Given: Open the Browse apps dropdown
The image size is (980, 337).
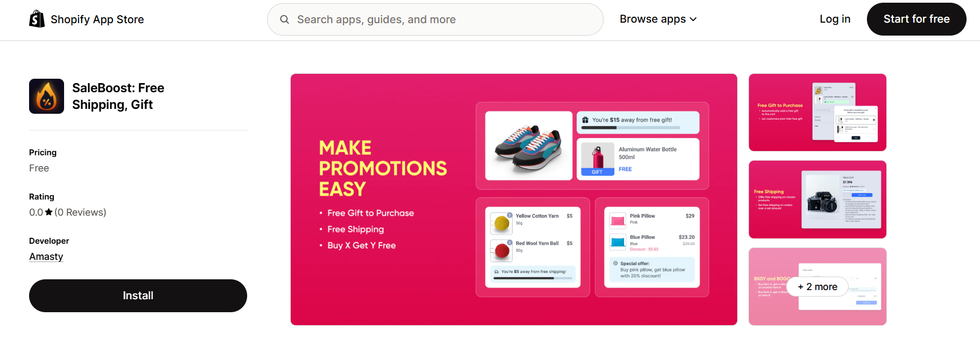Looking at the screenshot, I should 653,18.
